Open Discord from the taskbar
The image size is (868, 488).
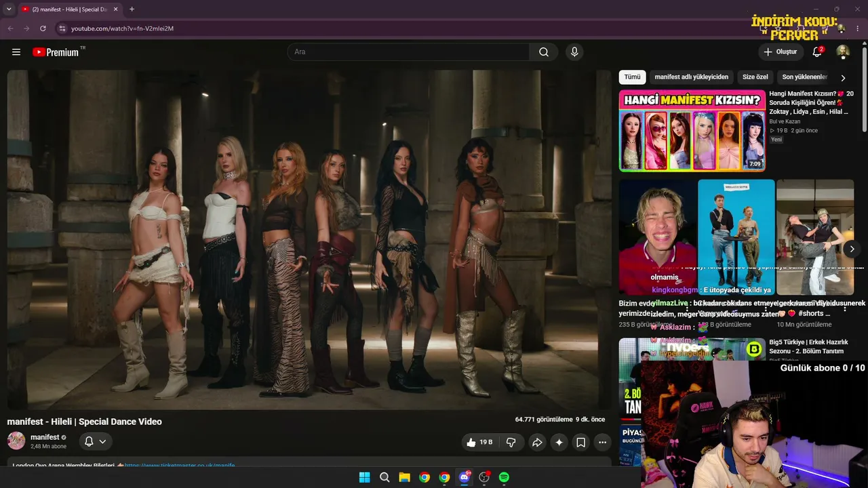pos(465,477)
